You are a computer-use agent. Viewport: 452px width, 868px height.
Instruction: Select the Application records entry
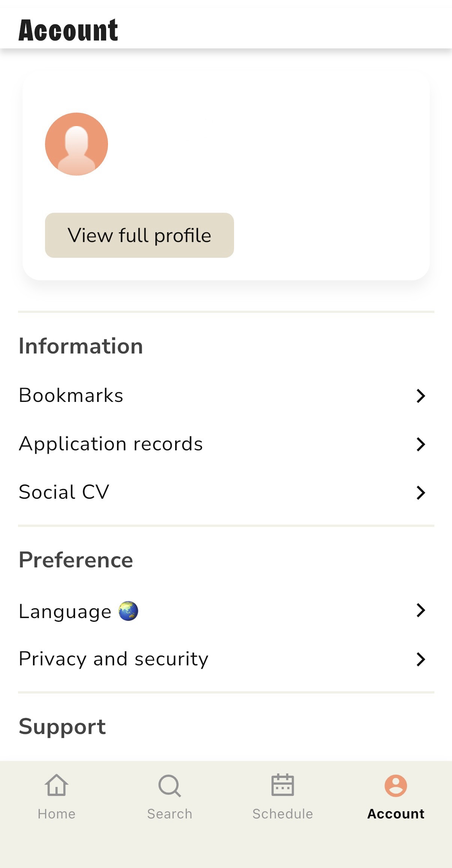[111, 444]
